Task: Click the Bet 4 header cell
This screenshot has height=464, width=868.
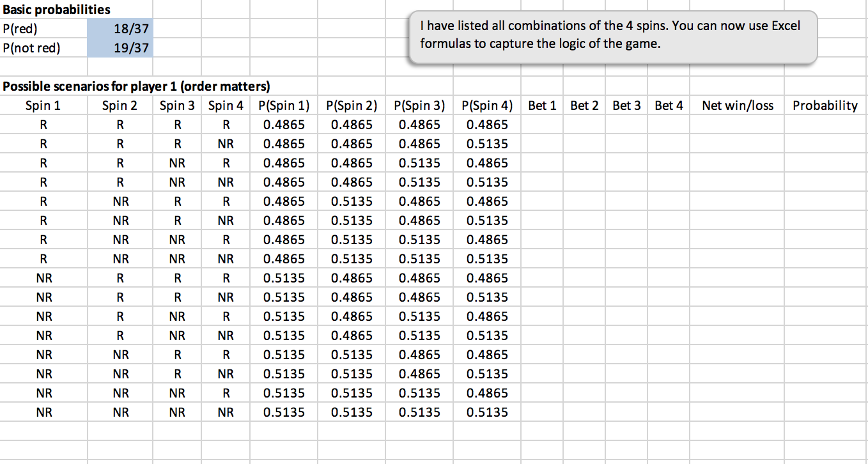Action: (669, 105)
